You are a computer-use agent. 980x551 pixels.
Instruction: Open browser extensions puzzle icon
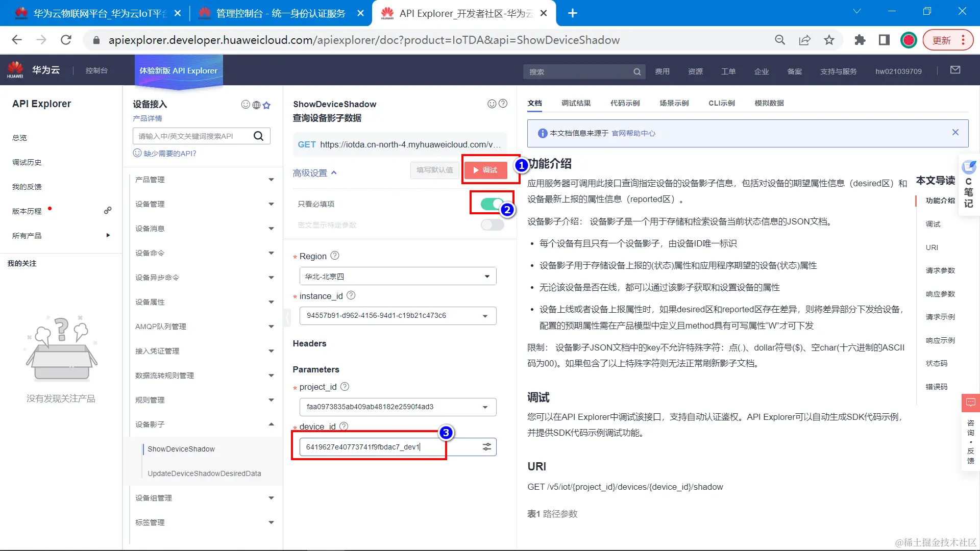click(x=860, y=40)
